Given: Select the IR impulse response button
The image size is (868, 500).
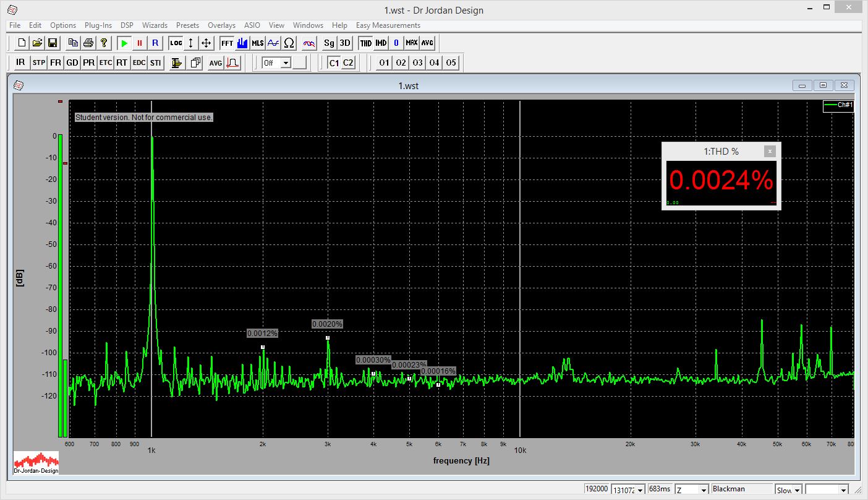Looking at the screenshot, I should pyautogui.click(x=21, y=62).
